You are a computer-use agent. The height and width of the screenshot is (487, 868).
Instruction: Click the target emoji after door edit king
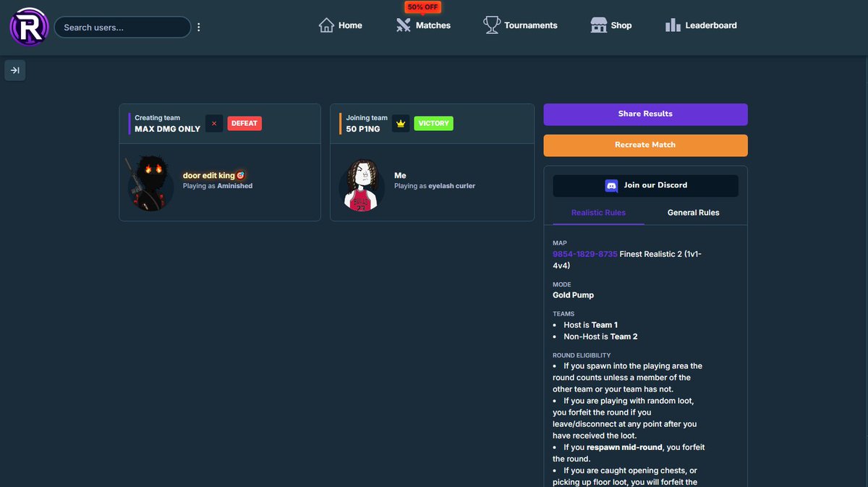[x=241, y=176]
